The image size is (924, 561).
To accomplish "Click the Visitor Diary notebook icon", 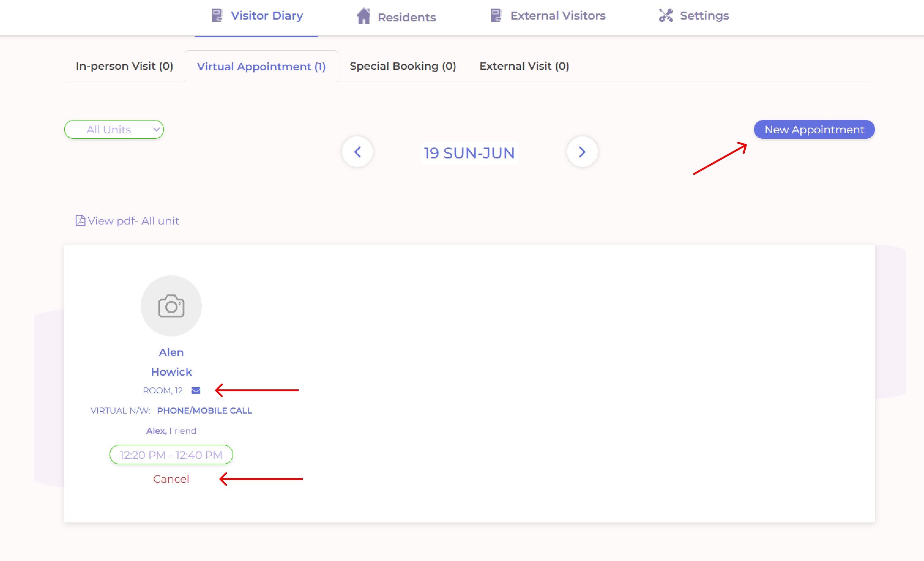I will tap(217, 15).
